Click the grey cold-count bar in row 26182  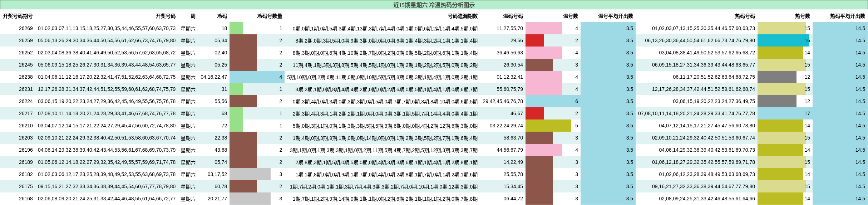(250, 174)
